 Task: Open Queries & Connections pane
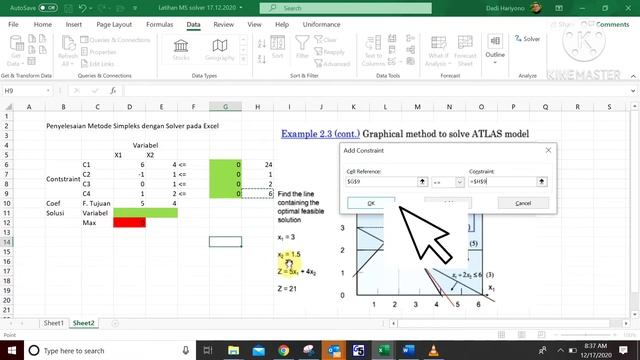tap(116, 40)
